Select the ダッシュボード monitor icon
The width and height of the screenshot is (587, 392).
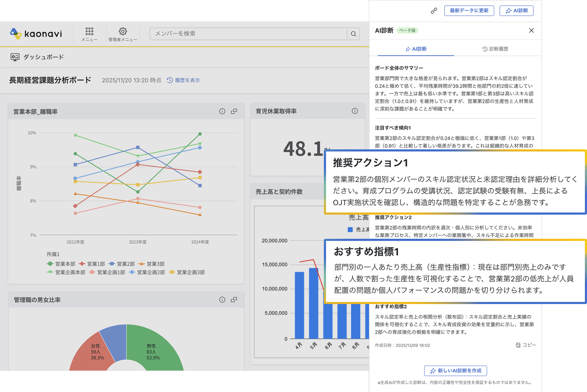pos(15,57)
